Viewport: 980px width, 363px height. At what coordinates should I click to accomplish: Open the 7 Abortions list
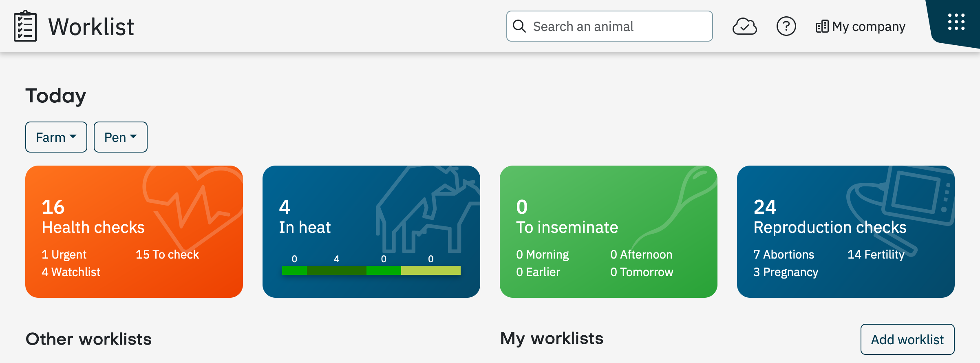pyautogui.click(x=784, y=255)
